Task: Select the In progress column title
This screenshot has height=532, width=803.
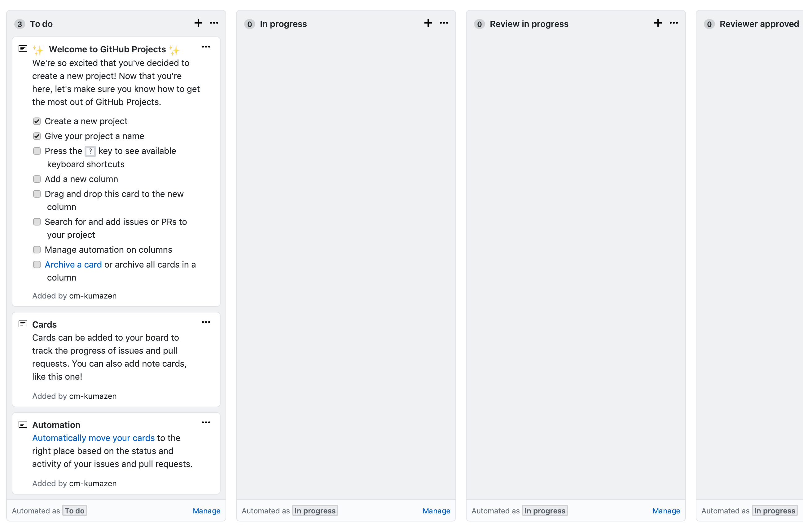Action: tap(283, 24)
